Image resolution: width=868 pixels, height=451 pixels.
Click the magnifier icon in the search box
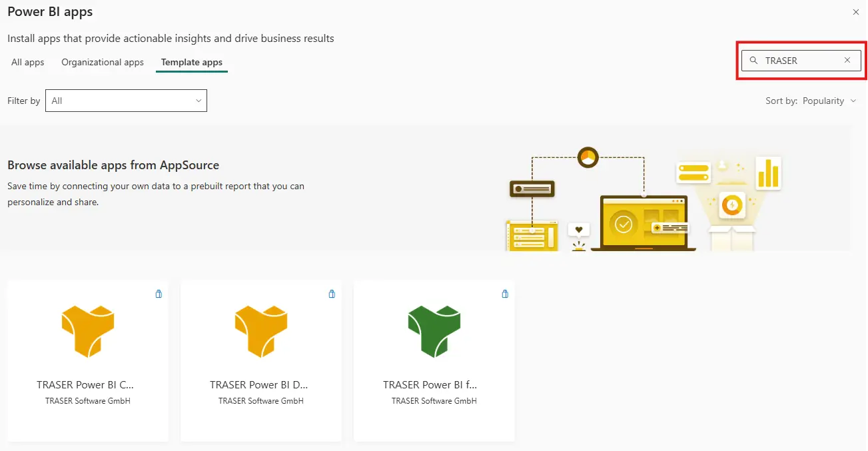point(753,60)
